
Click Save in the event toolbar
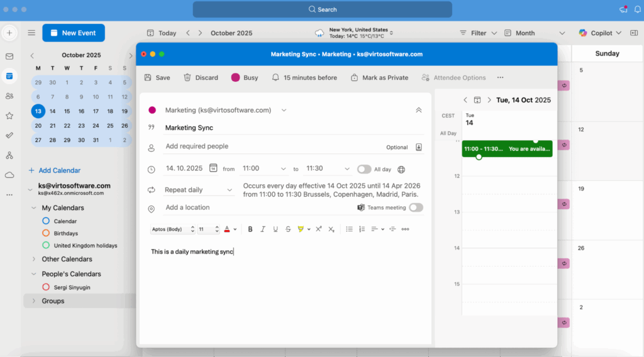pyautogui.click(x=157, y=77)
